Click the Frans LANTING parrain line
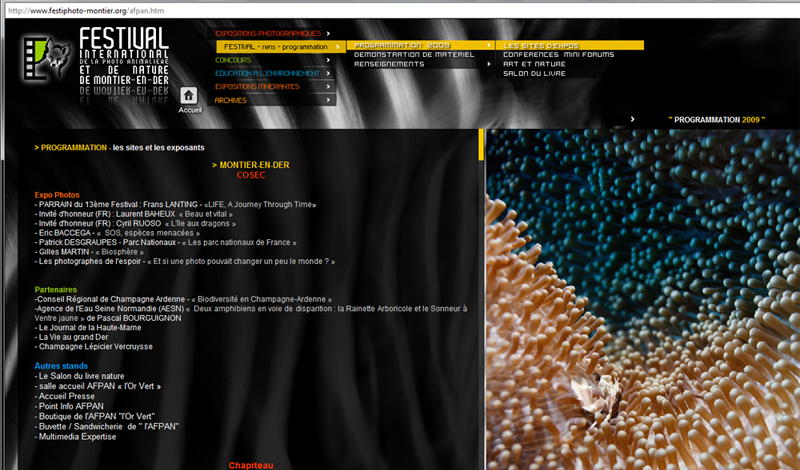 [176, 205]
